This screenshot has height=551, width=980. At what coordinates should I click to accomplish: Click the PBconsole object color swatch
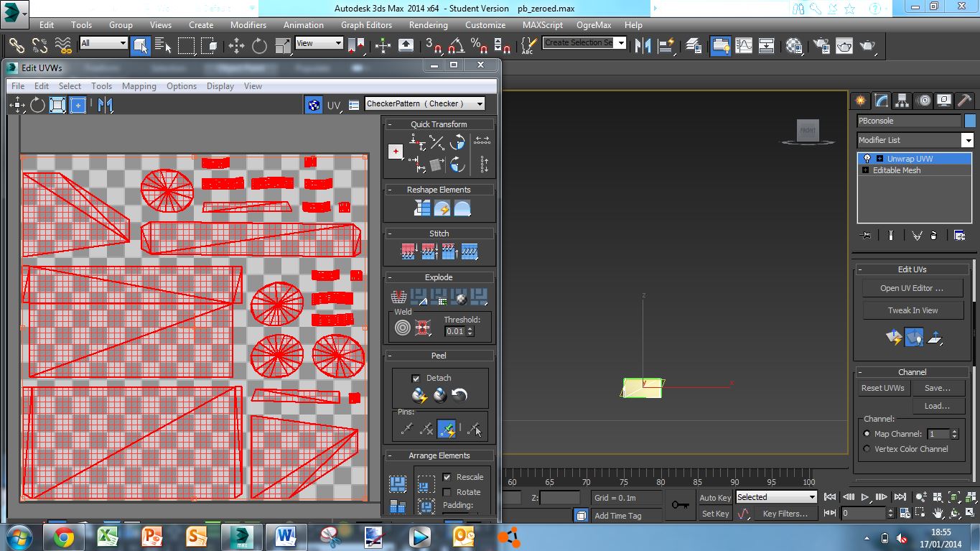tap(970, 121)
